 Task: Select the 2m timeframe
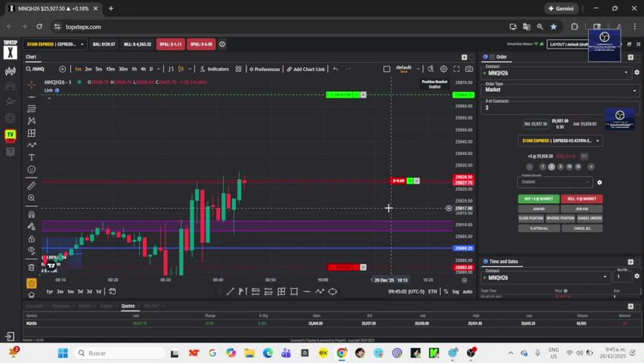coord(88,69)
